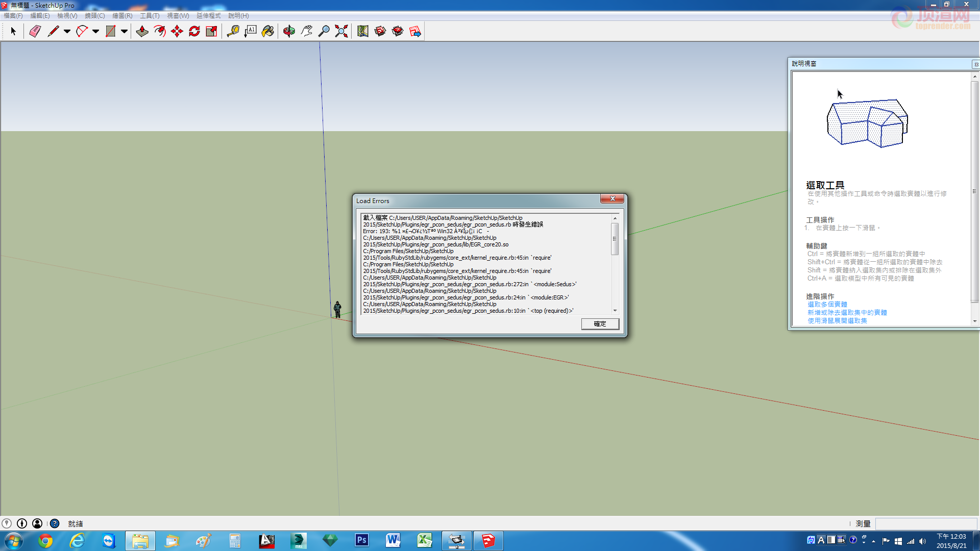Close the 說明視窗 instructor panel
Image resolution: width=980 pixels, height=551 pixels.
pos(976,64)
